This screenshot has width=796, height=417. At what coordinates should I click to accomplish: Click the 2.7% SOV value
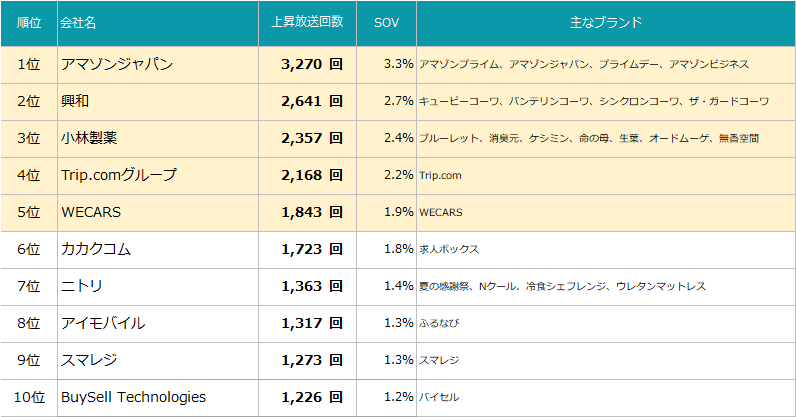pos(398,101)
